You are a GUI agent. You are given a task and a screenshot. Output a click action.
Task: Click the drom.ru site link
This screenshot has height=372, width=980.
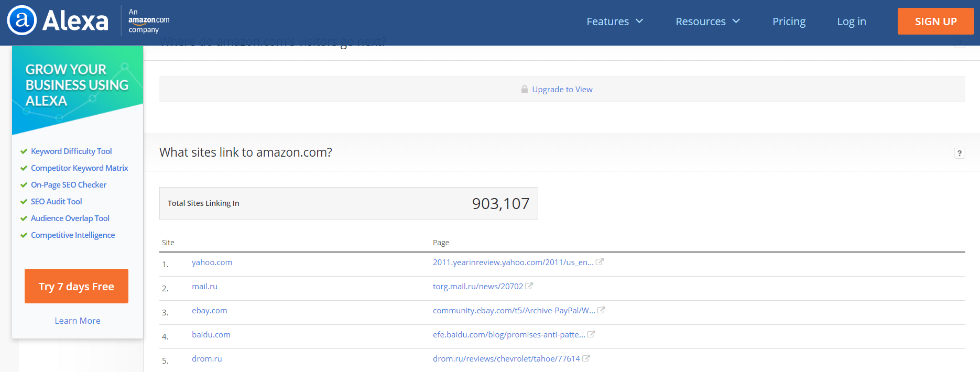[x=207, y=359]
